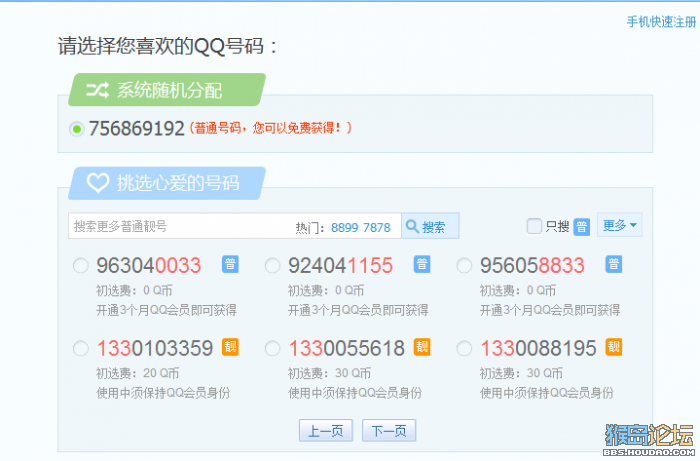700x461 pixels.
Task: Go to previous page with 上一页
Action: click(326, 431)
